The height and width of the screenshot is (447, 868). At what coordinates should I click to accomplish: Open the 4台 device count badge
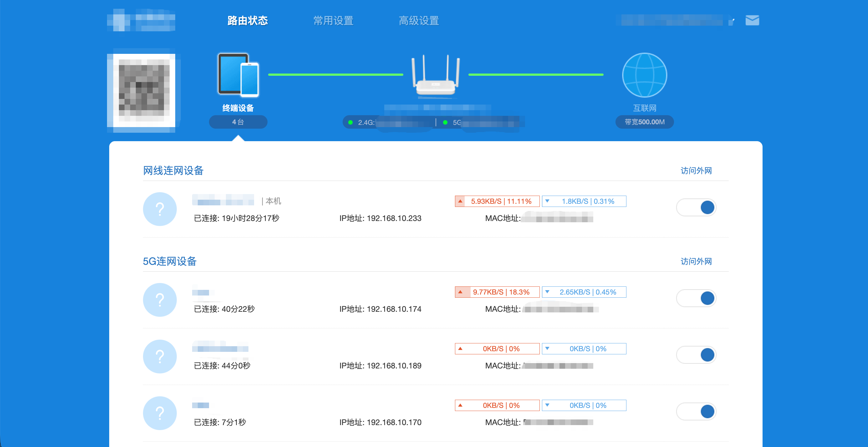pyautogui.click(x=238, y=122)
